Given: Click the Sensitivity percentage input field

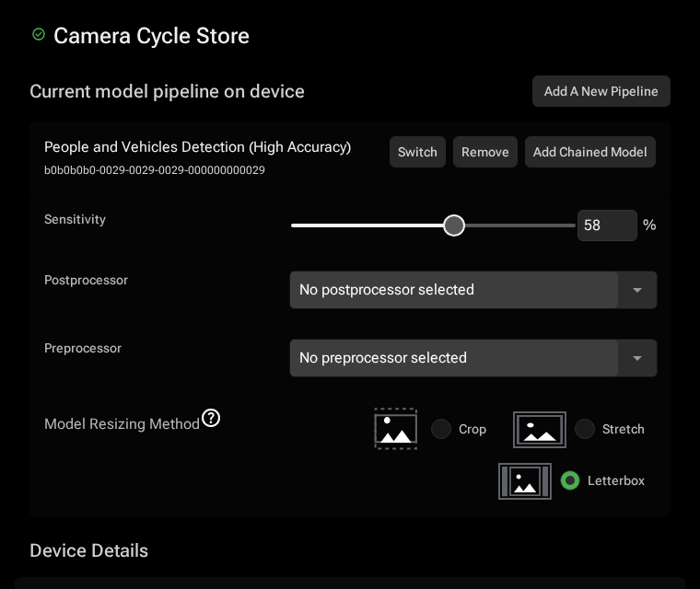Looking at the screenshot, I should pos(607,225).
